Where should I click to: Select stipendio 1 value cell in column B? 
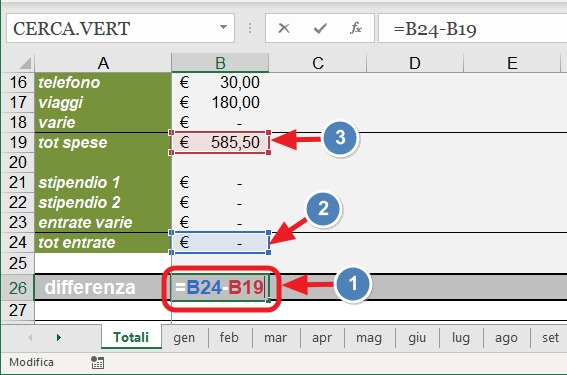[x=220, y=183]
